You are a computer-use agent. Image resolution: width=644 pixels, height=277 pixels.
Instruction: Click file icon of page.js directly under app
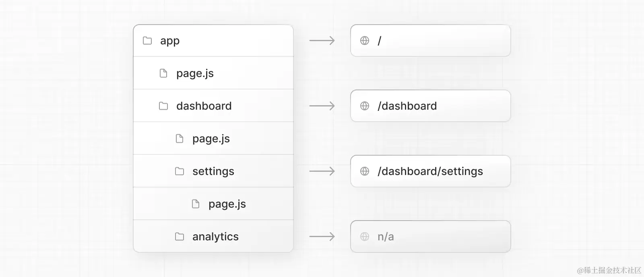click(x=163, y=73)
